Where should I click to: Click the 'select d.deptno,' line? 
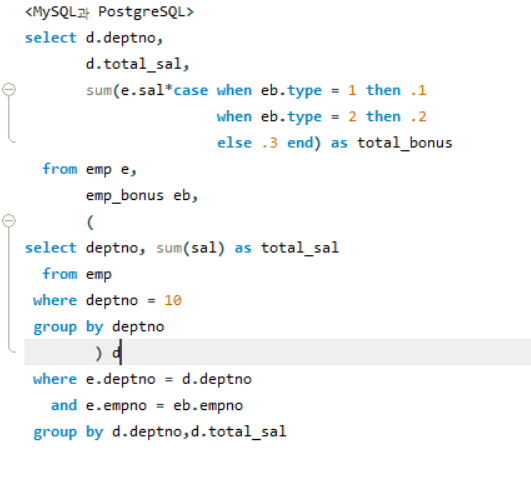coord(94,38)
